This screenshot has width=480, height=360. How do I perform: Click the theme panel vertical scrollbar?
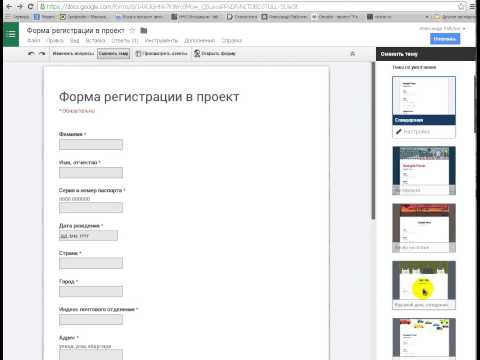click(475, 104)
